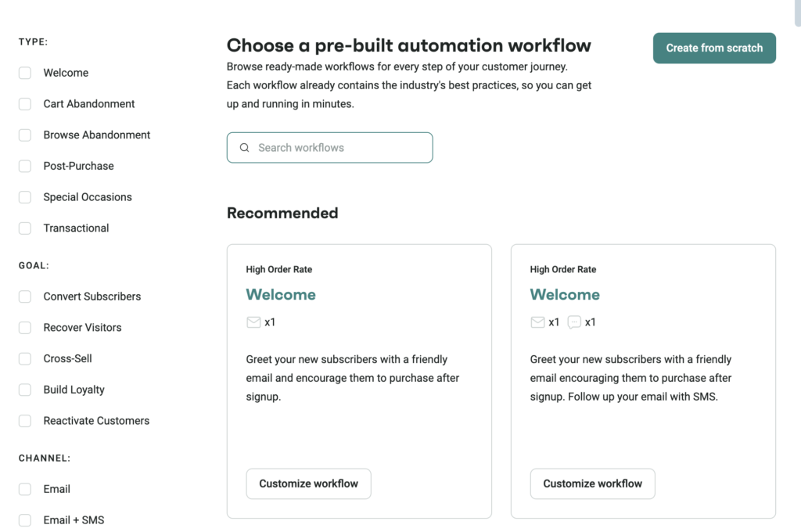Customize the email-only Welcome workflow
The image size is (801, 532).
(308, 484)
